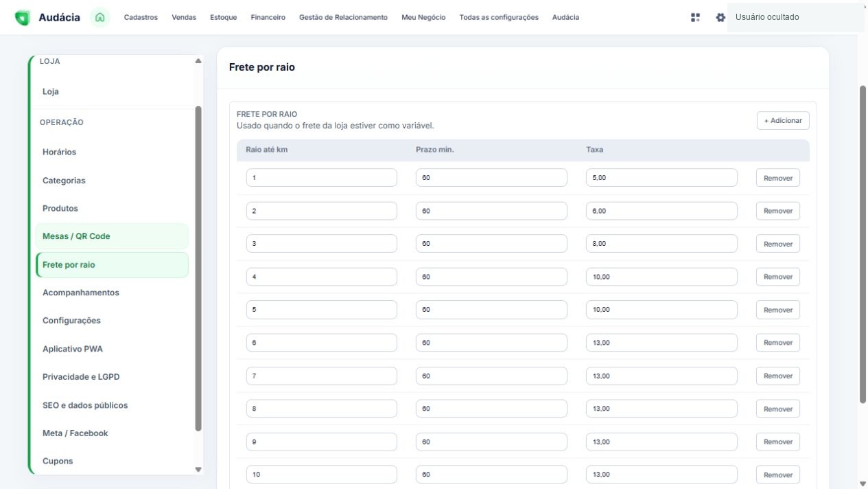
Task: Click sidebar scroll up arrow
Action: 198,61
